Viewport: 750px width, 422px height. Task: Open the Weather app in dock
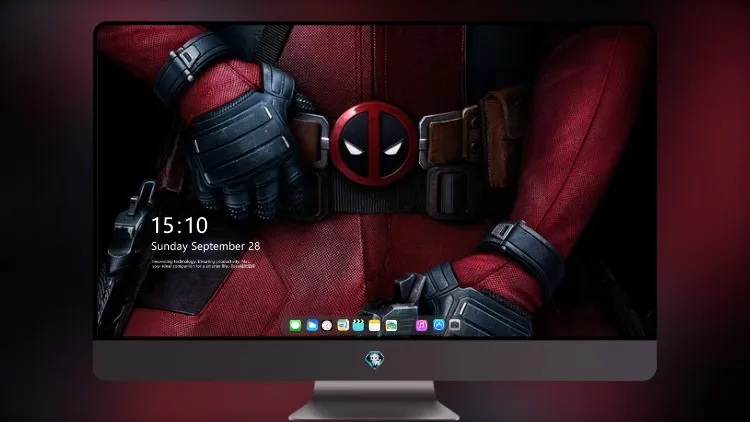[312, 326]
